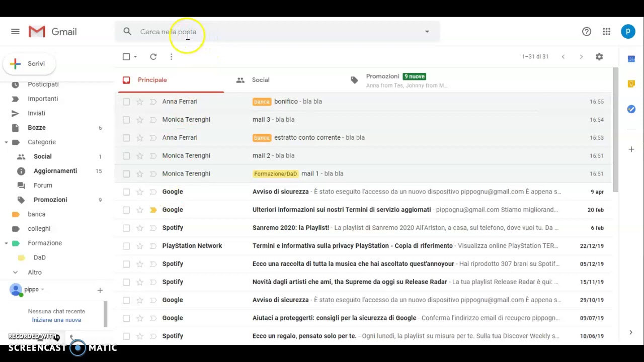Open the Forum category
The width and height of the screenshot is (644, 362).
(x=43, y=186)
